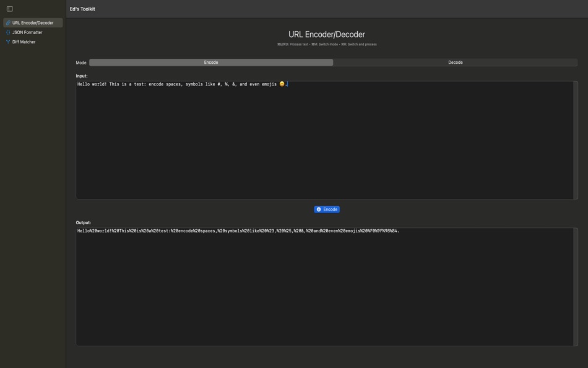Toggle the Mode segmented control
This screenshot has width=588, height=368.
[333, 62]
